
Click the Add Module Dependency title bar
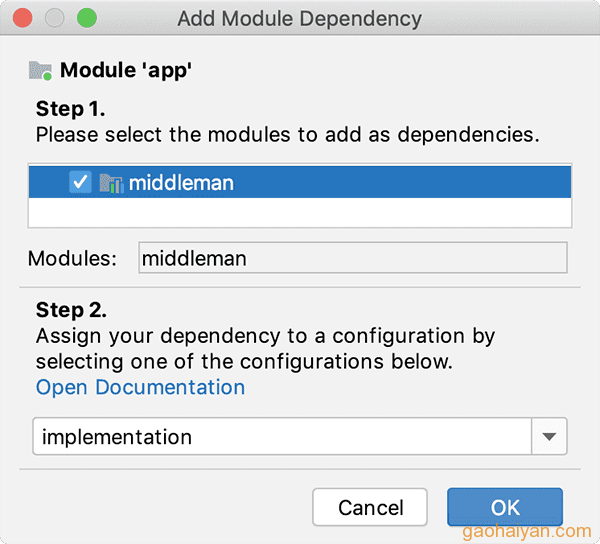point(300,18)
